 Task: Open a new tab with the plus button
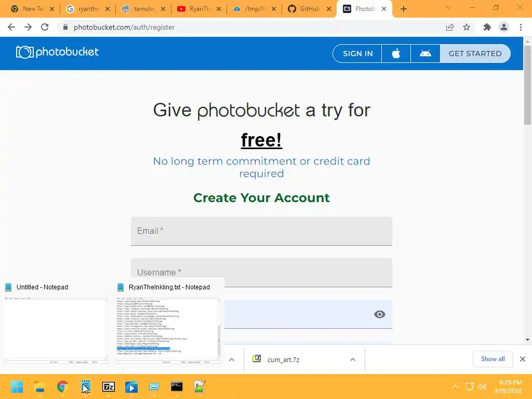tap(403, 9)
